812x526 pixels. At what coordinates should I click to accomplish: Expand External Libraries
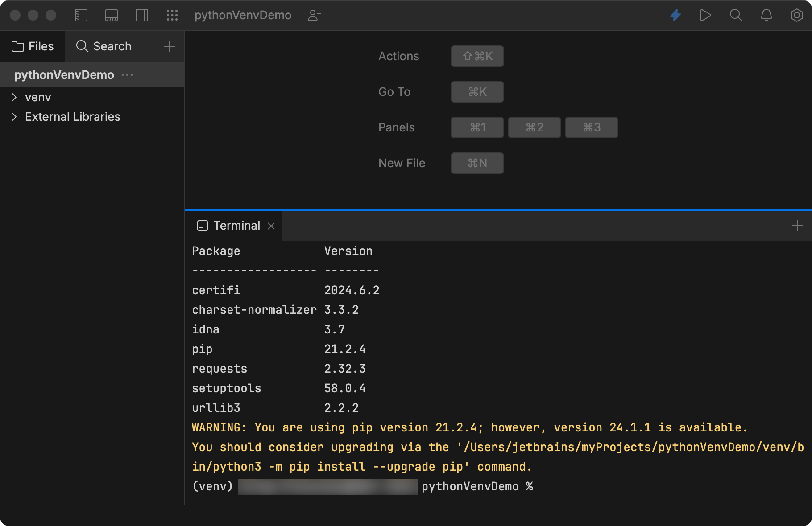(x=14, y=116)
